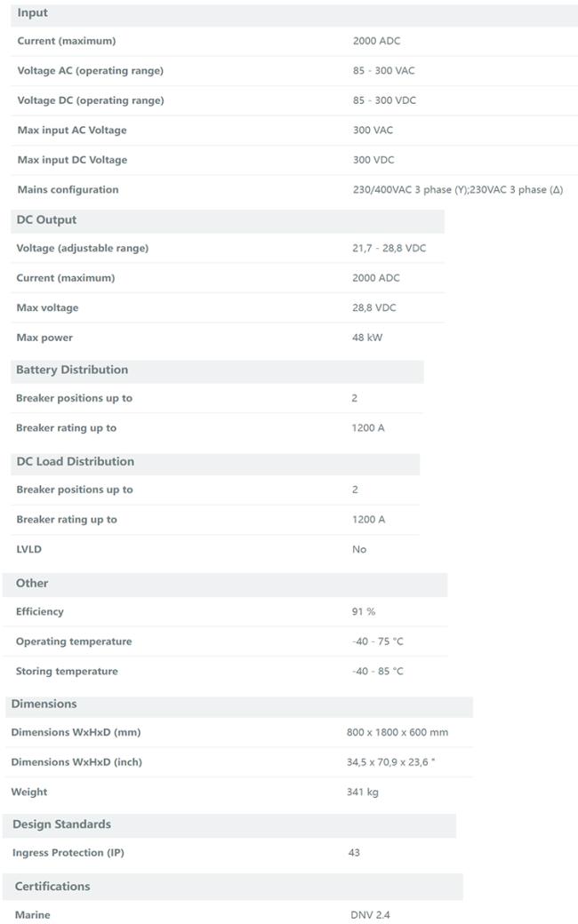Click the LVLD row label
578x924 pixels.
28,549
